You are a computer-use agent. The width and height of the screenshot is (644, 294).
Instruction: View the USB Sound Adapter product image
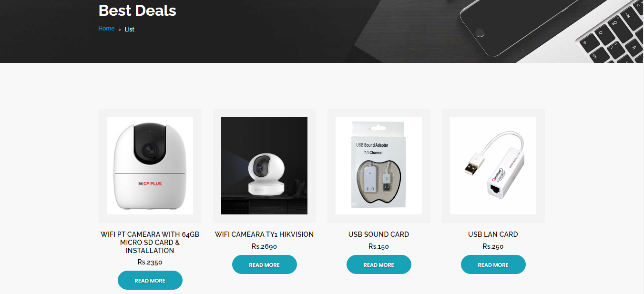point(378,166)
